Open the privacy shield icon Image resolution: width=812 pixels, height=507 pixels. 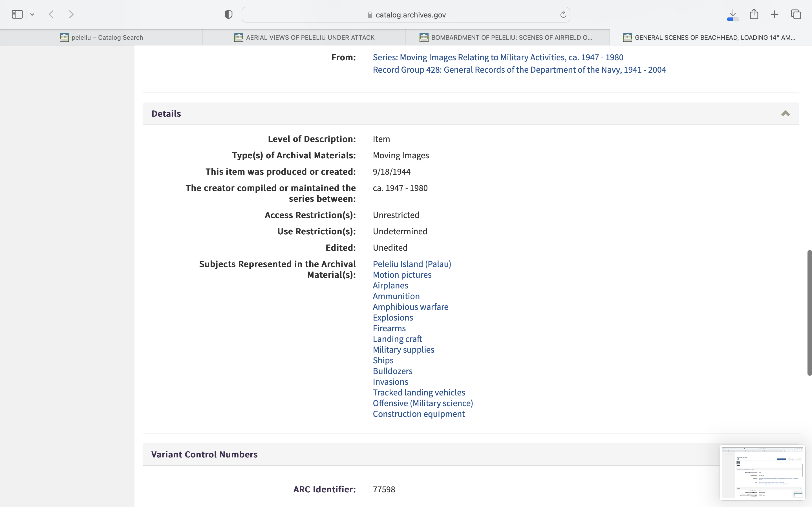coord(228,14)
